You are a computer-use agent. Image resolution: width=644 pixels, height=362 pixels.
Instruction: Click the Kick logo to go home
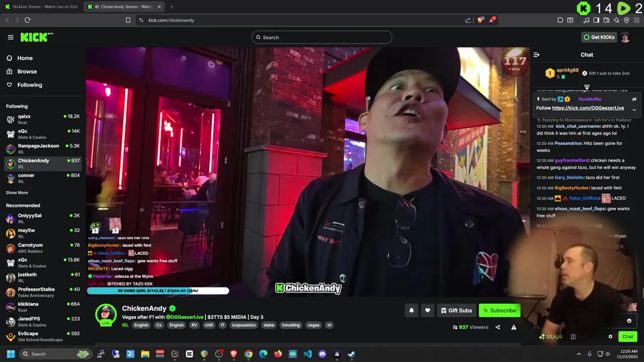click(37, 37)
